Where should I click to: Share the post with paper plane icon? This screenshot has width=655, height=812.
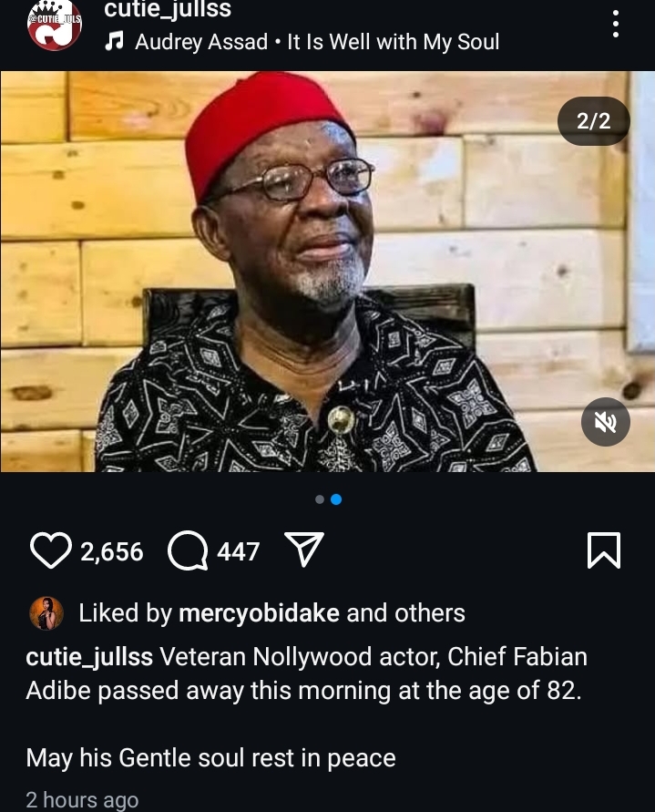coord(304,550)
